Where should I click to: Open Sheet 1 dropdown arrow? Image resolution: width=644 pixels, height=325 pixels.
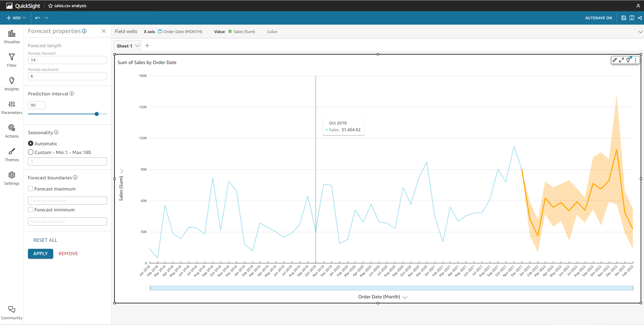click(x=137, y=46)
